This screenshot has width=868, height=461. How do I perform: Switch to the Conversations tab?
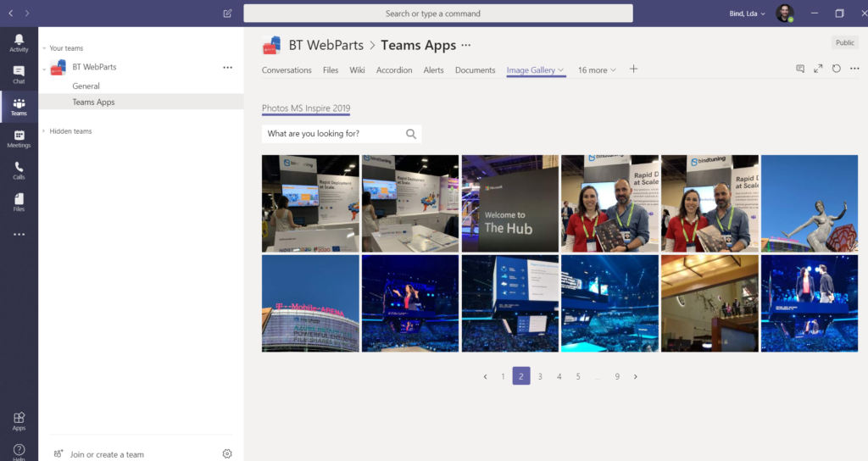tap(287, 70)
